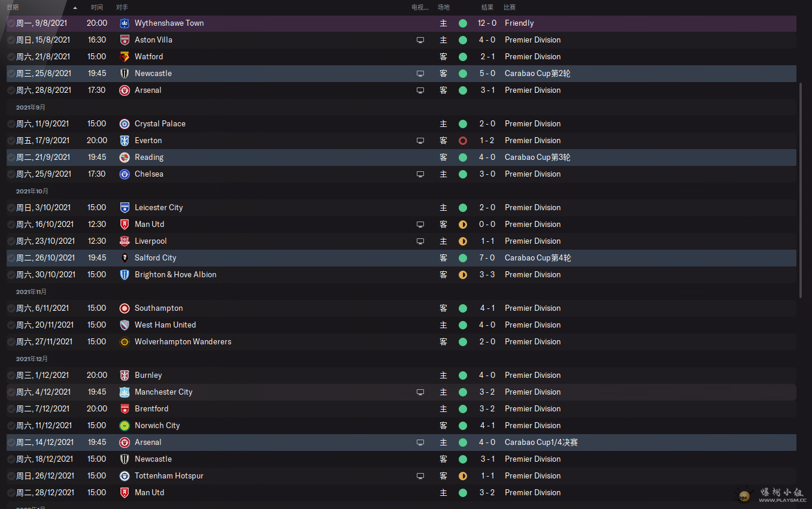Image resolution: width=812 pixels, height=509 pixels.
Task: Click TV icon on Manchester City row
Action: [420, 392]
